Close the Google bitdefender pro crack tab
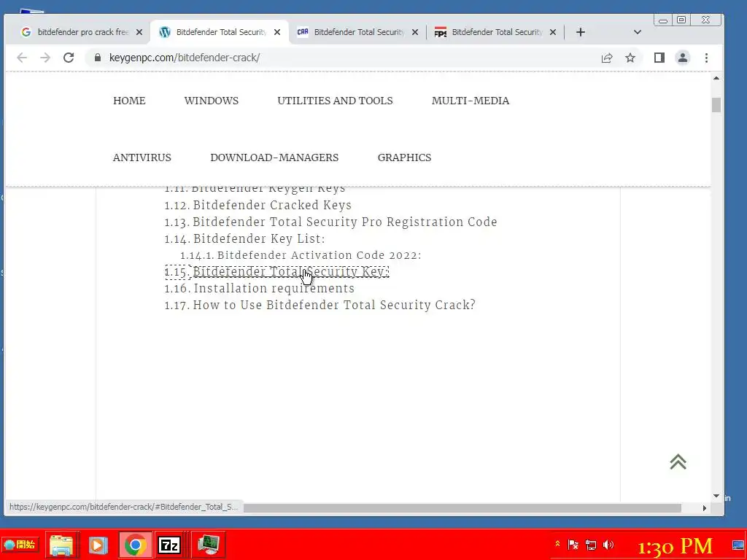Image resolution: width=747 pixels, height=560 pixels. 139,32
